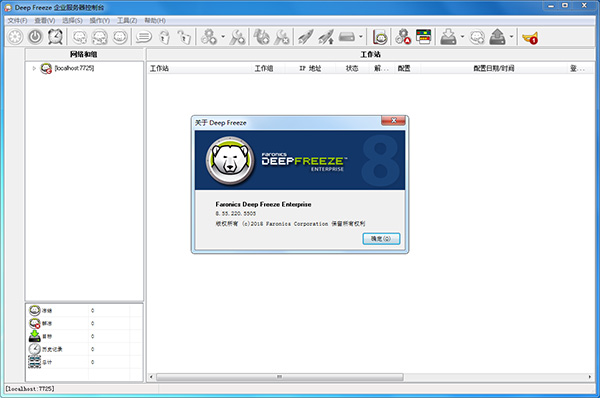The image size is (600, 398).
Task: Expand the localhost:7725 tree node
Action: [x=34, y=69]
